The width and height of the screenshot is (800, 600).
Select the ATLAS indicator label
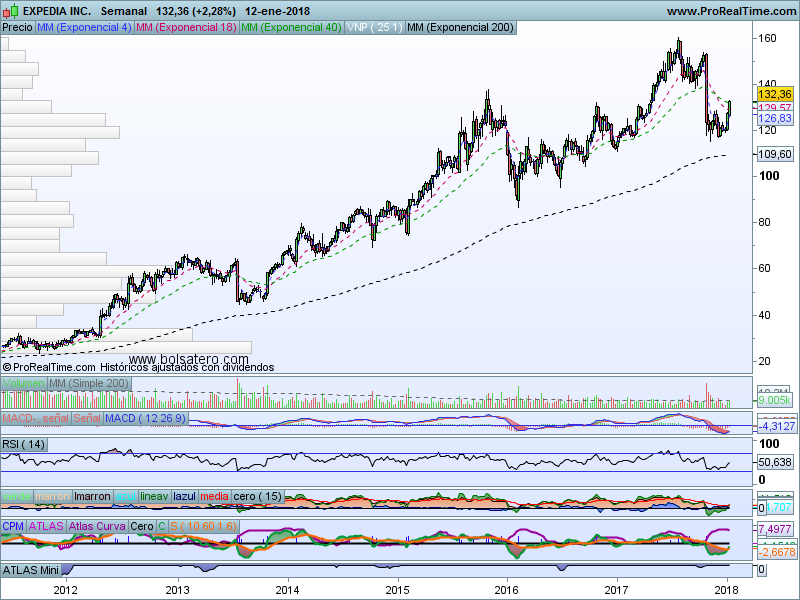click(x=46, y=526)
